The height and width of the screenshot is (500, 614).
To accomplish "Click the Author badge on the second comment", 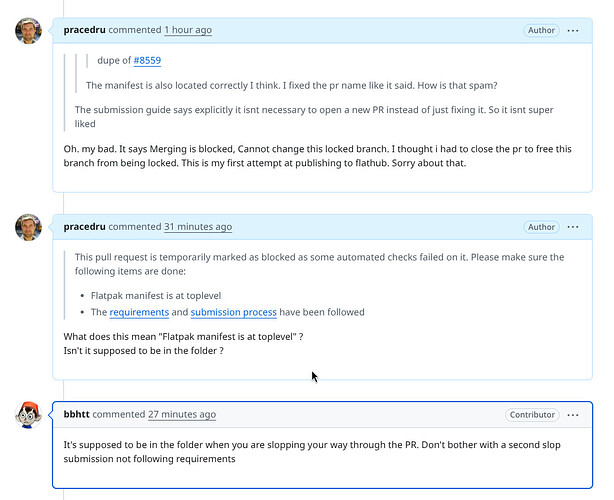I will coord(541,227).
